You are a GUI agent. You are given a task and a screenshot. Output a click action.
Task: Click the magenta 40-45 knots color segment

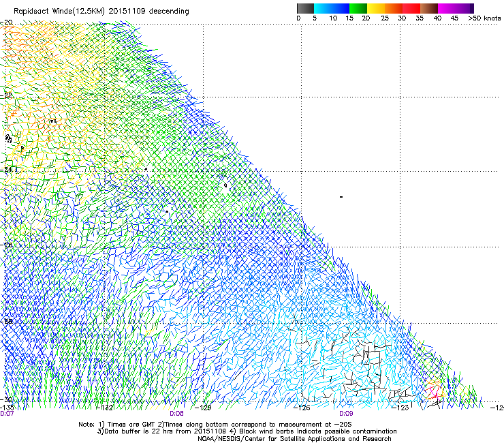pos(447,8)
